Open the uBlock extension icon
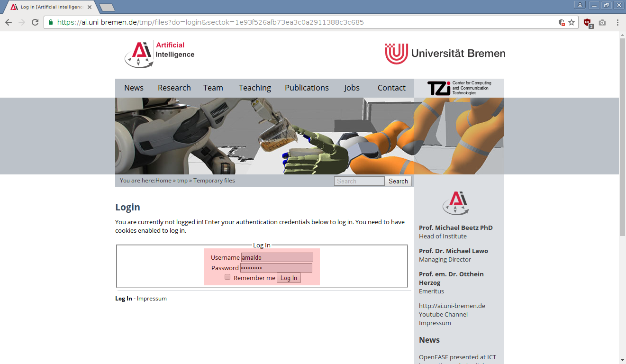Image resolution: width=626 pixels, height=364 pixels. point(588,22)
